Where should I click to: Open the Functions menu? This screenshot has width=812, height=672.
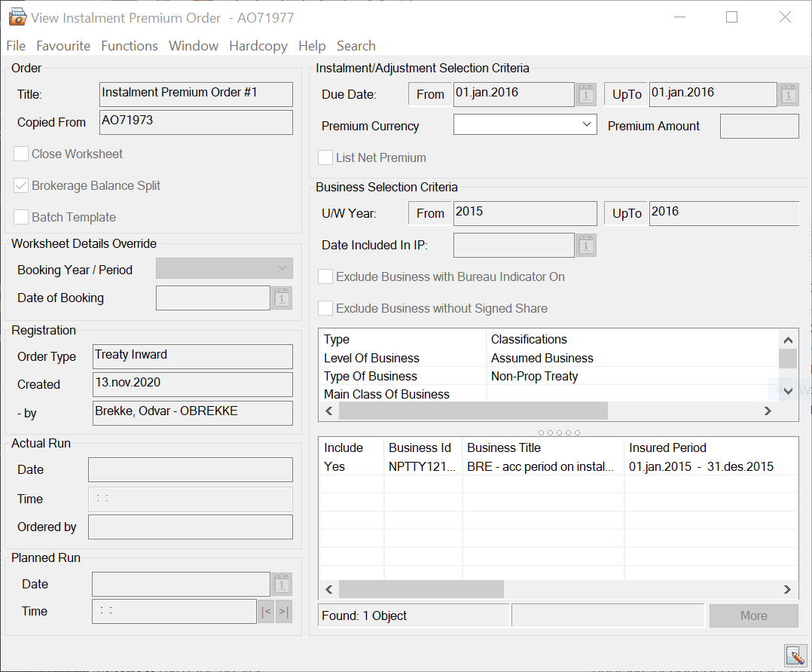point(129,46)
